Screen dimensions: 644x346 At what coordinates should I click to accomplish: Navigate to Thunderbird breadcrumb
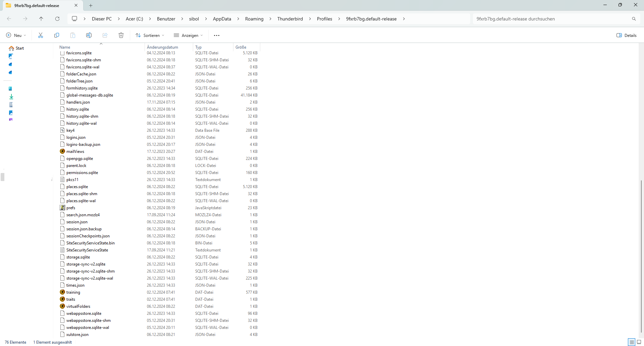(x=290, y=19)
